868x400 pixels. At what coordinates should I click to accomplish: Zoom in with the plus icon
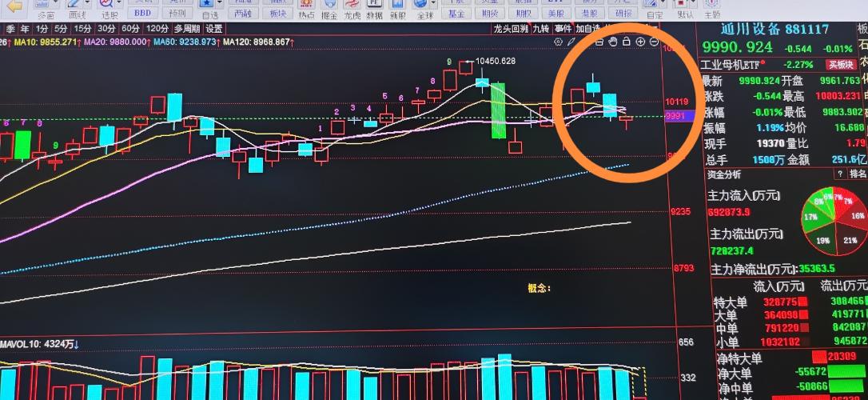pos(640,42)
